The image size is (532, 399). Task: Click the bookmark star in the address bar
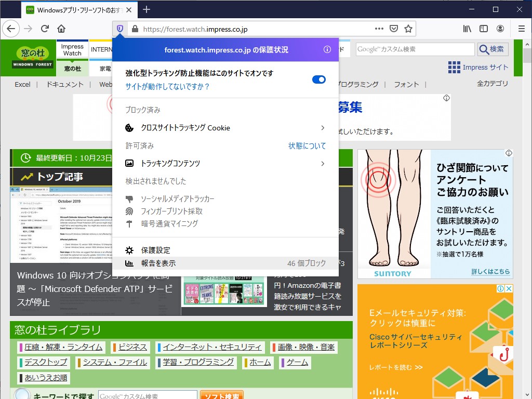tap(408, 29)
